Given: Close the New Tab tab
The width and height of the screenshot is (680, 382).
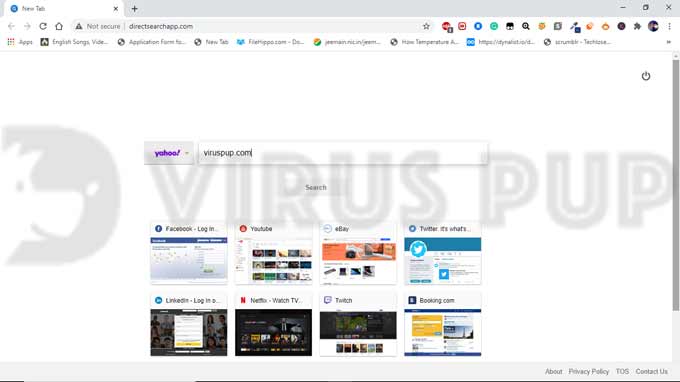Looking at the screenshot, I should pyautogui.click(x=116, y=9).
